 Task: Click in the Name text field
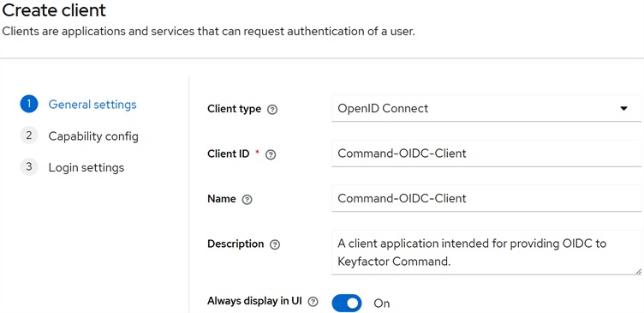tap(486, 199)
